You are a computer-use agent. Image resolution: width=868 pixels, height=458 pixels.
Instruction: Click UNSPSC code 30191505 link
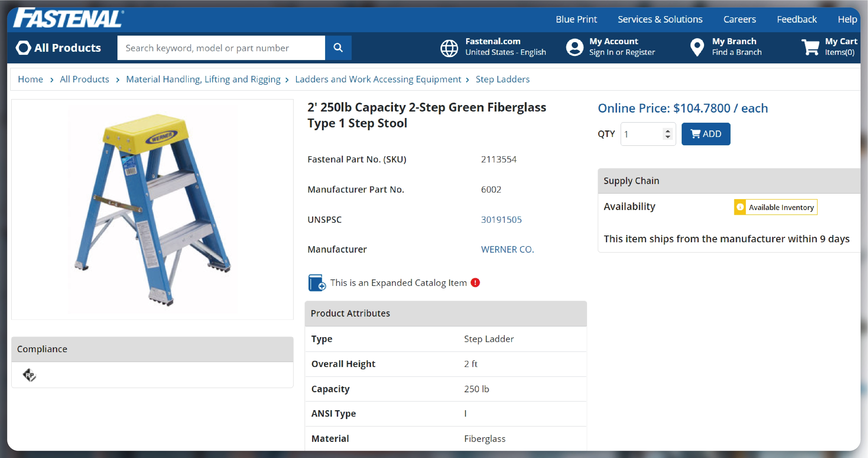[501, 219]
